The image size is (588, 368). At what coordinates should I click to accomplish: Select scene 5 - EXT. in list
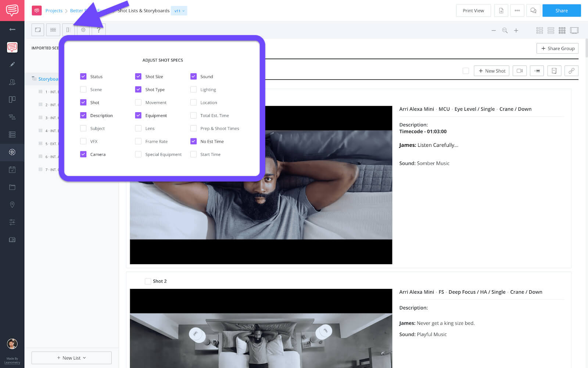coord(49,144)
